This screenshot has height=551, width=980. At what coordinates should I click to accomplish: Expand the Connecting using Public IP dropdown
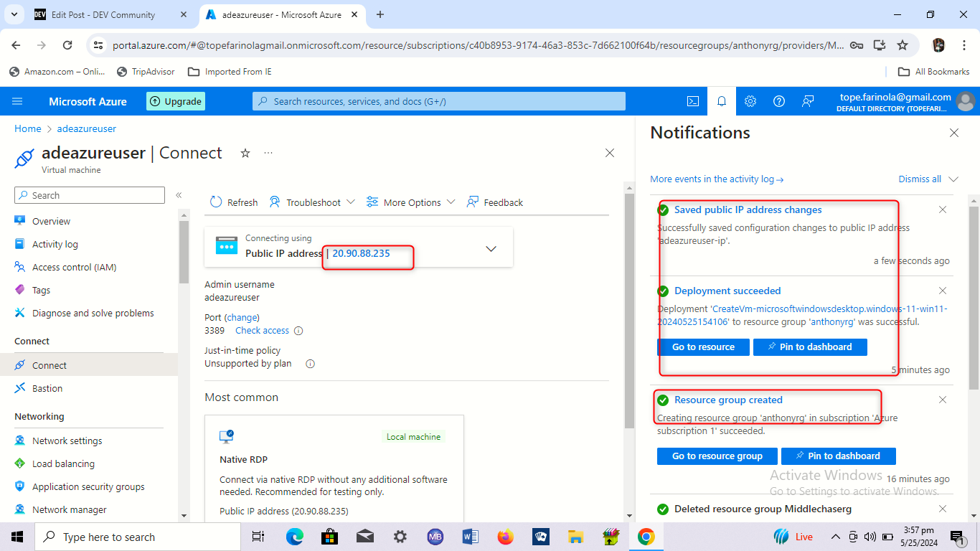(491, 249)
